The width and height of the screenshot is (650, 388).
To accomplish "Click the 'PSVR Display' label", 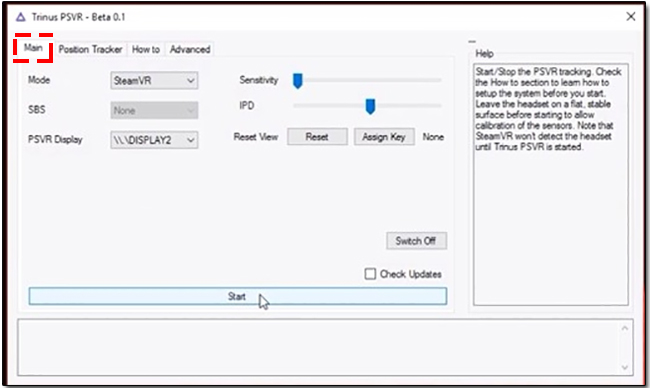I will coord(55,140).
